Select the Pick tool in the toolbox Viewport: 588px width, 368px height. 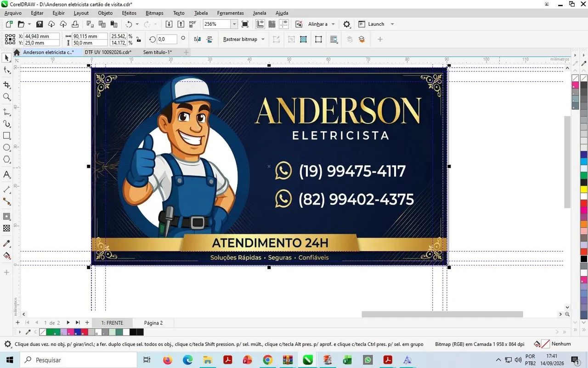click(x=6, y=58)
